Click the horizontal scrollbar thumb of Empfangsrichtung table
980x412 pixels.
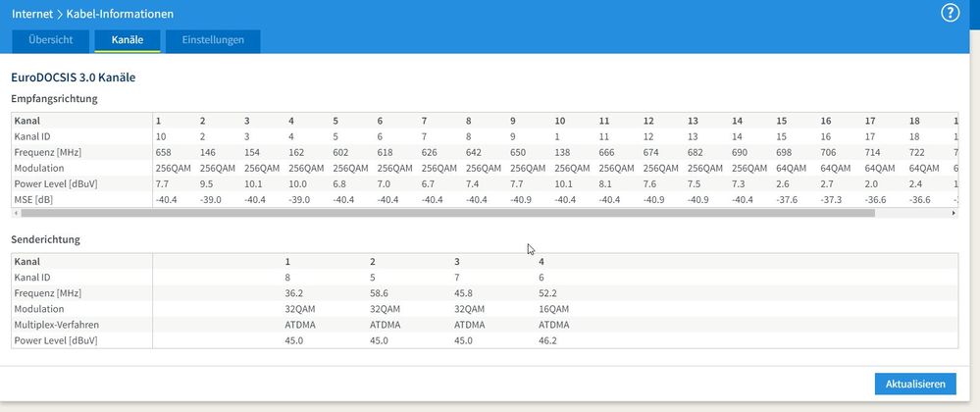[x=447, y=213]
